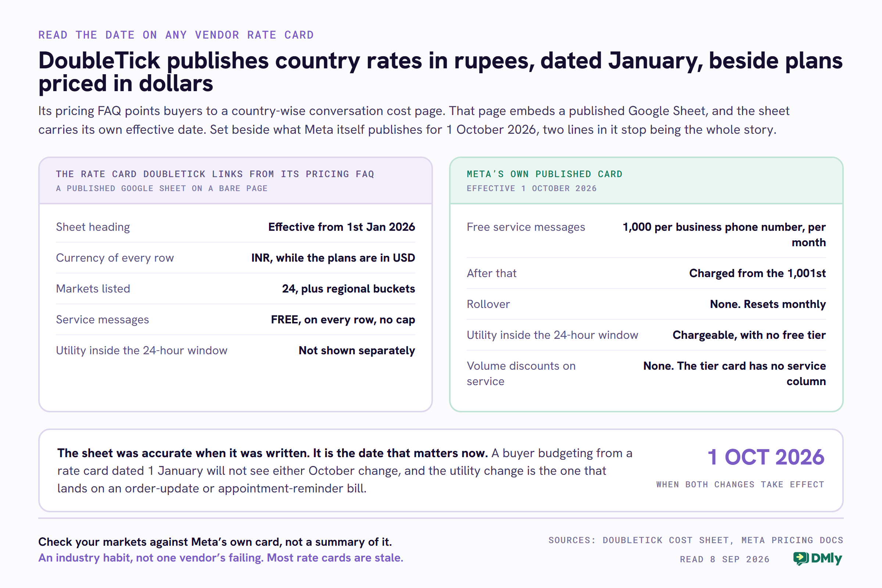Click the 'Markets listed' label
The width and height of the screenshot is (882, 588).
pos(93,289)
